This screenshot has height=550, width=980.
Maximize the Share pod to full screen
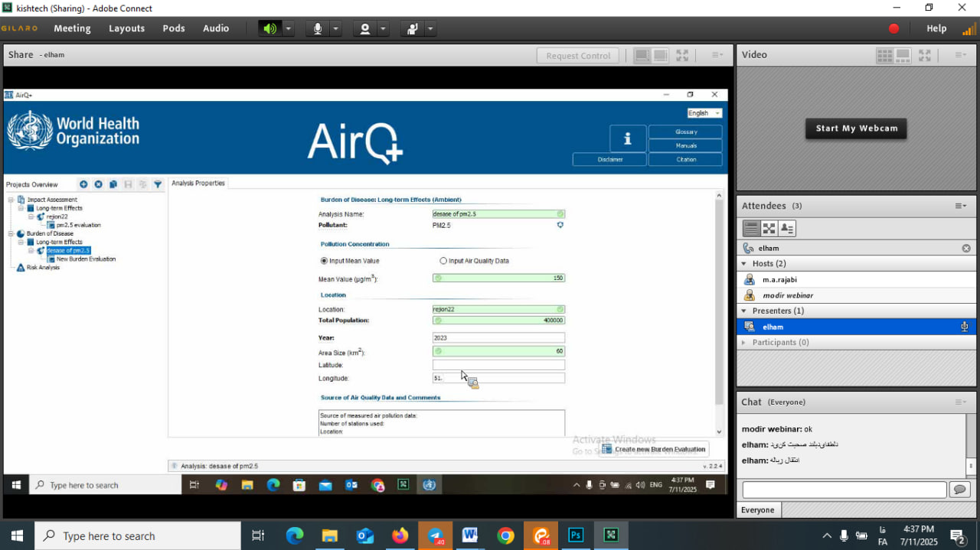point(682,55)
